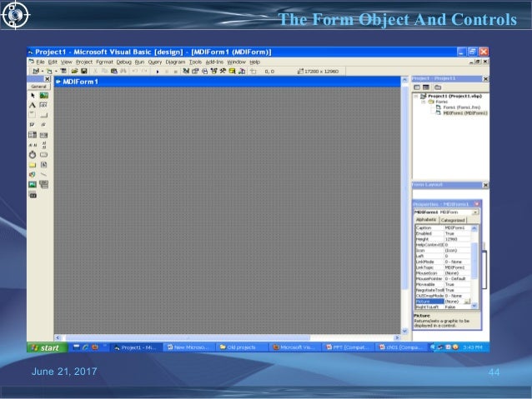Open the Object Browser toolbar icon

pyautogui.click(x=213, y=71)
